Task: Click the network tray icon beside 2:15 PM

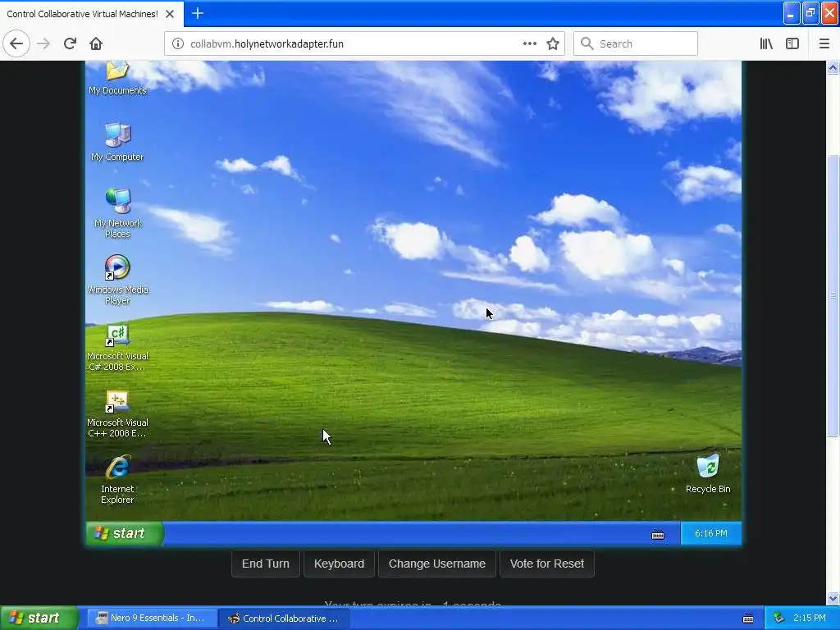Action: pyautogui.click(x=779, y=618)
